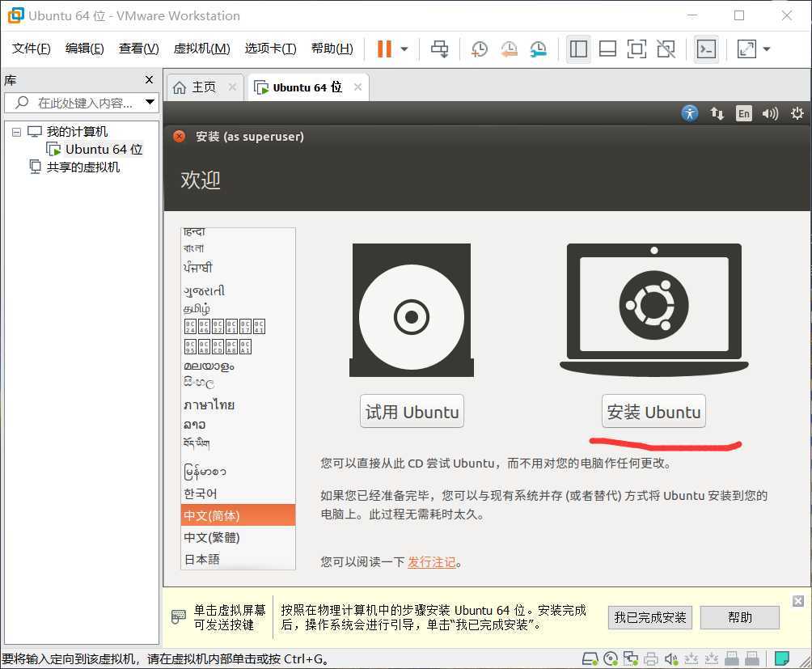This screenshot has width=812, height=669.
Task: Click the CD/DVD drive status bar icon
Action: pos(611,658)
